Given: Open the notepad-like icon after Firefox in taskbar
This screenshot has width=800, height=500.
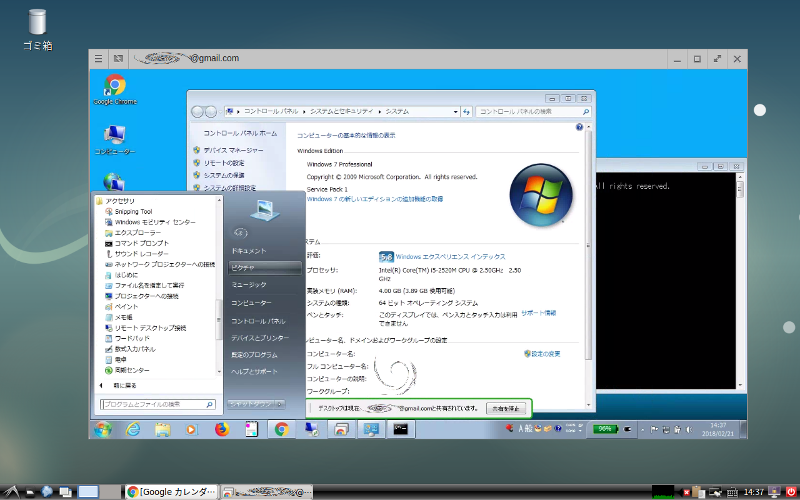Looking at the screenshot, I should tap(252, 430).
